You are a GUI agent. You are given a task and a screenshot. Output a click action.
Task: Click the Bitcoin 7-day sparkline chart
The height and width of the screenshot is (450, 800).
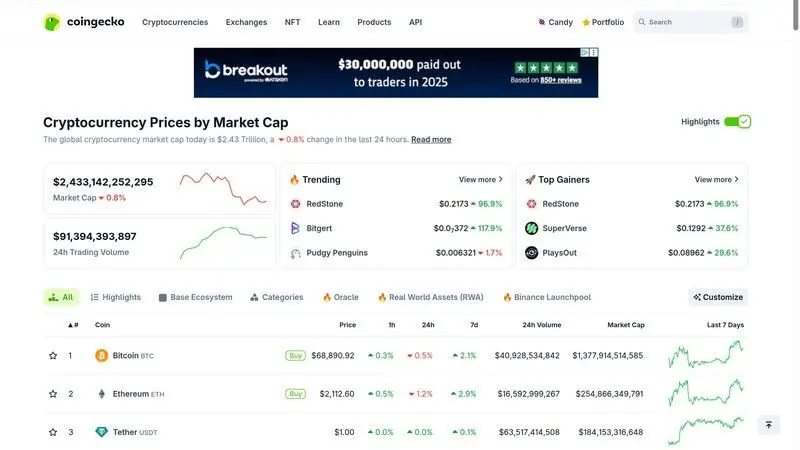pos(706,355)
